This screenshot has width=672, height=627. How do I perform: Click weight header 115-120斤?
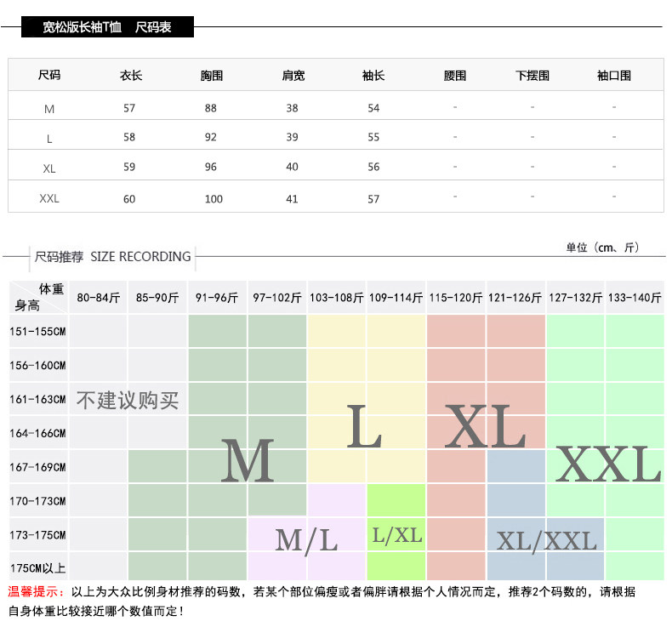[x=456, y=298]
